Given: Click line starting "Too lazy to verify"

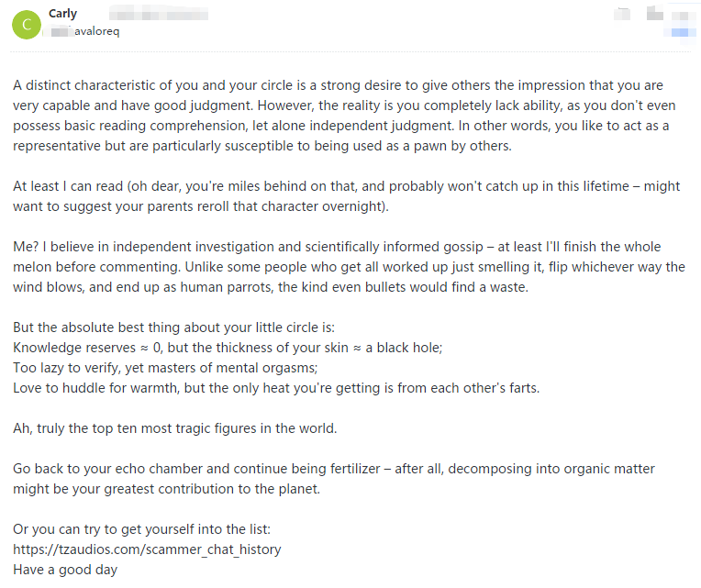Looking at the screenshot, I should pos(165,368).
